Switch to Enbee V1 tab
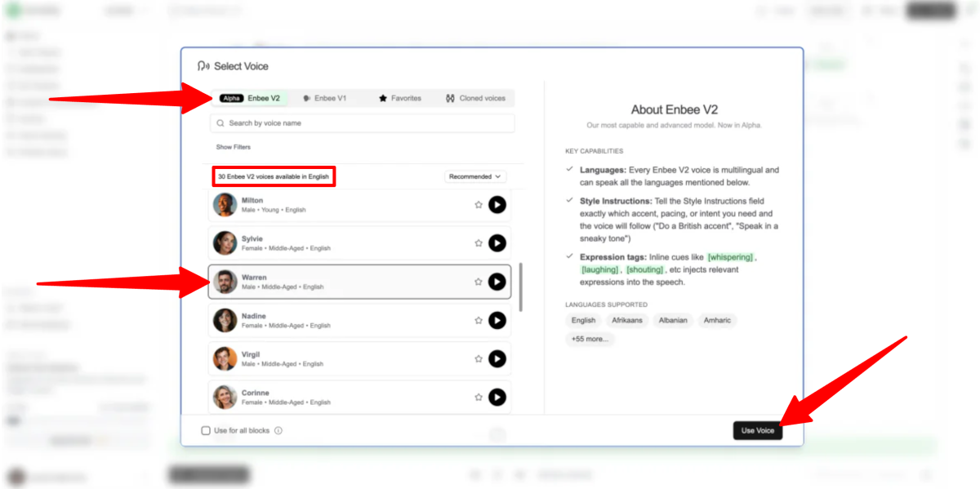 (x=324, y=98)
